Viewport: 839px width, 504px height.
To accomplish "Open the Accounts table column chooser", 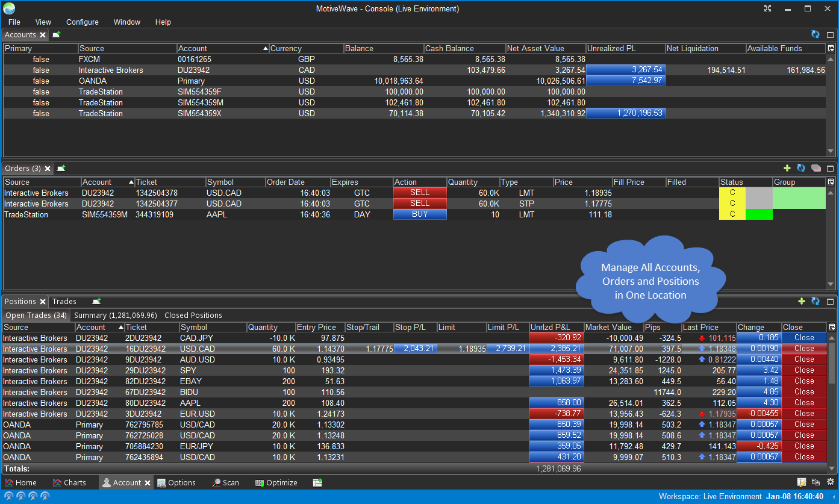I will pos(831,48).
